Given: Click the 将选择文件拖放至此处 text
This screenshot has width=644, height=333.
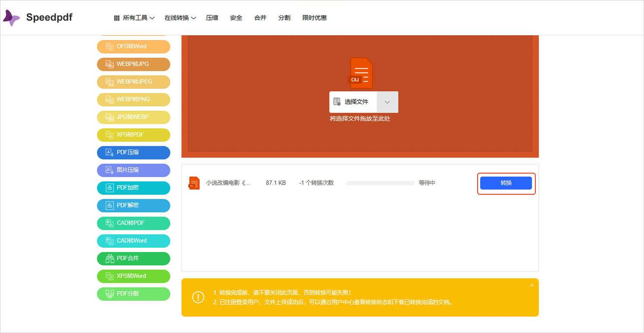Looking at the screenshot, I should click(360, 119).
